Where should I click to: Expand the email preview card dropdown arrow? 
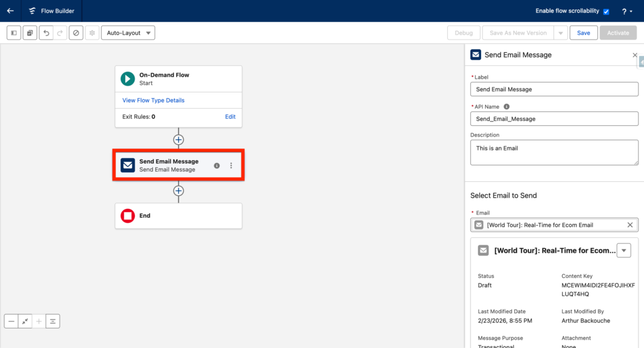tap(623, 250)
